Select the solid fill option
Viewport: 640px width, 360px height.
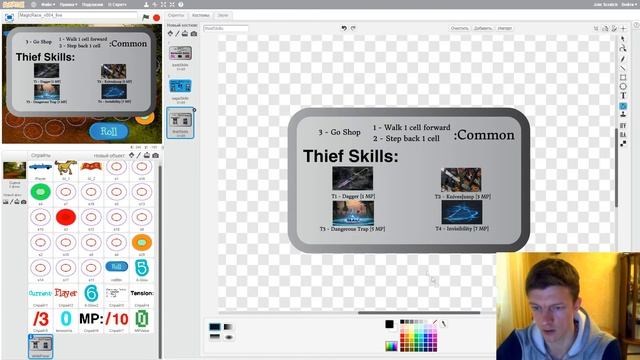215,327
